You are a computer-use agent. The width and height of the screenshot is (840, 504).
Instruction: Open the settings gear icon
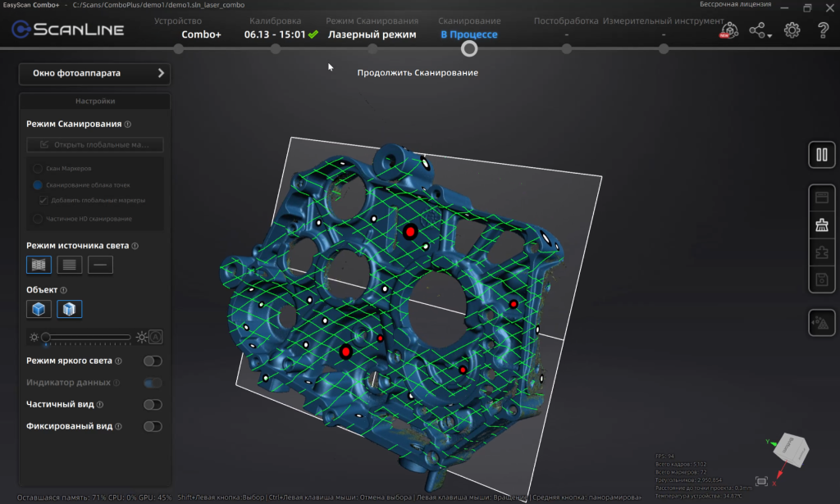[792, 31]
